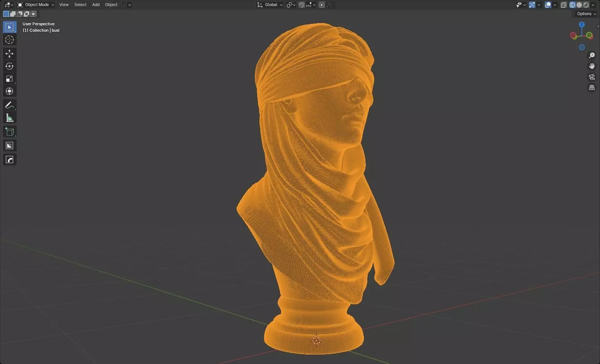
Task: Pick the Annotate tool
Action: pos(9,105)
